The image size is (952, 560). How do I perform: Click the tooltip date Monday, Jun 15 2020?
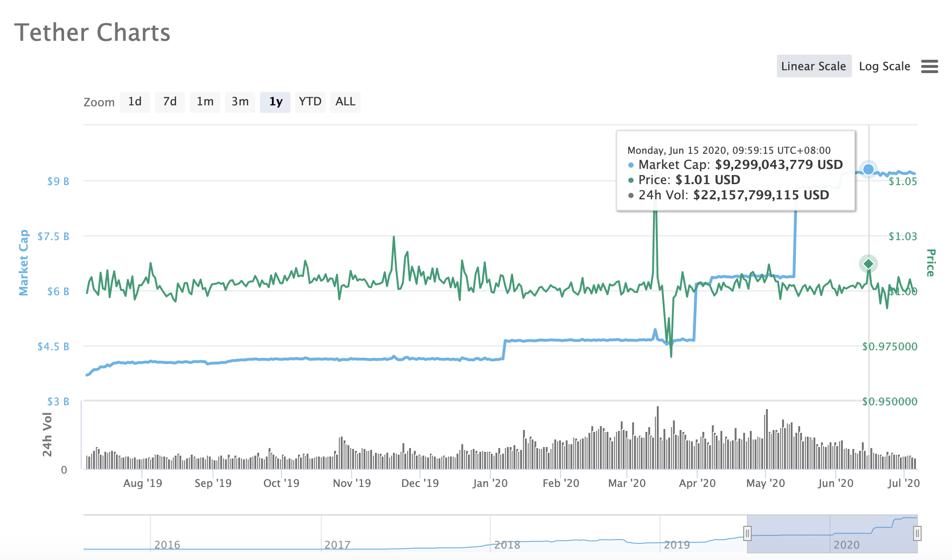click(x=678, y=150)
